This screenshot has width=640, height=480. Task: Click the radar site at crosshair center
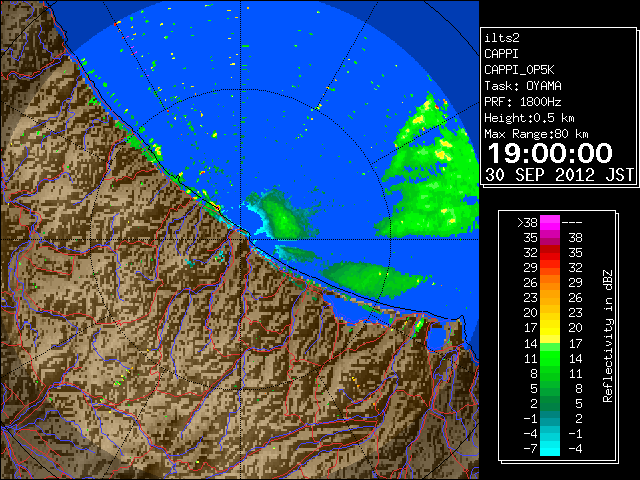(240, 239)
